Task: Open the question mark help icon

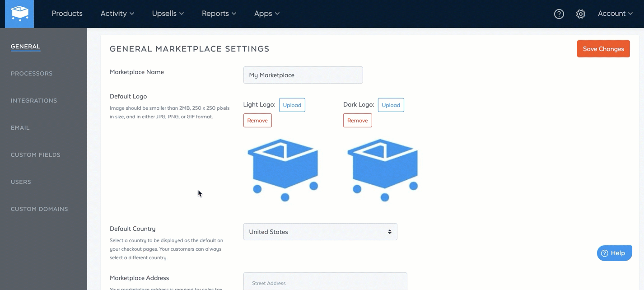Action: point(559,14)
